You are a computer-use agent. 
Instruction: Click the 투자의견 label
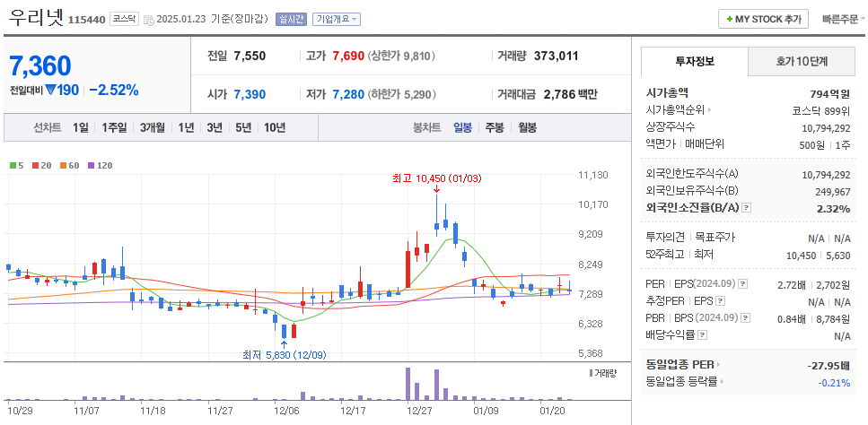666,238
